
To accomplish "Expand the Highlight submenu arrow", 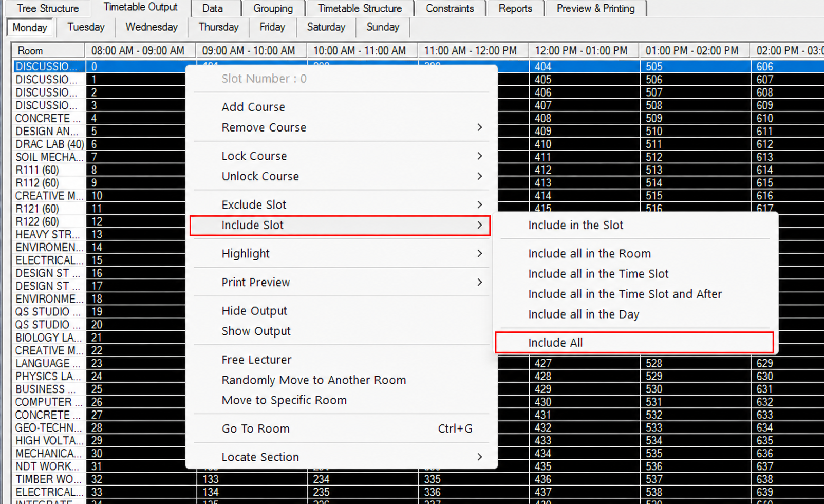I will coord(479,253).
